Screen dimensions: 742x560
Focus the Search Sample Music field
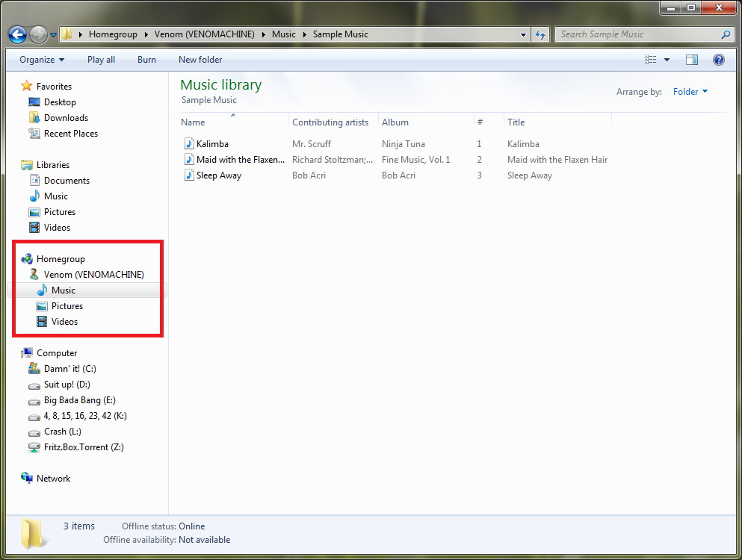point(645,34)
